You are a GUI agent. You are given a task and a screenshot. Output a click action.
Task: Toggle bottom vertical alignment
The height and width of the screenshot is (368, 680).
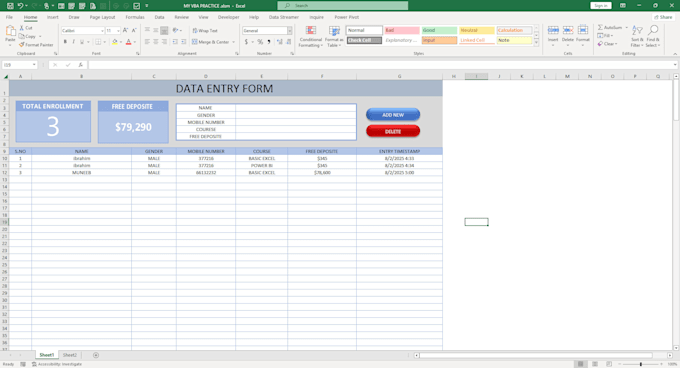tap(164, 30)
